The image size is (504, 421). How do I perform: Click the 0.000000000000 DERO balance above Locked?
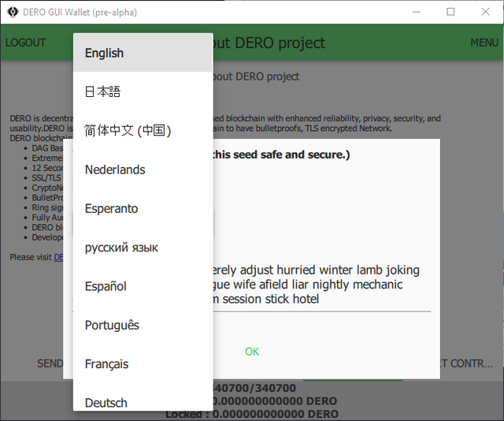[275, 401]
